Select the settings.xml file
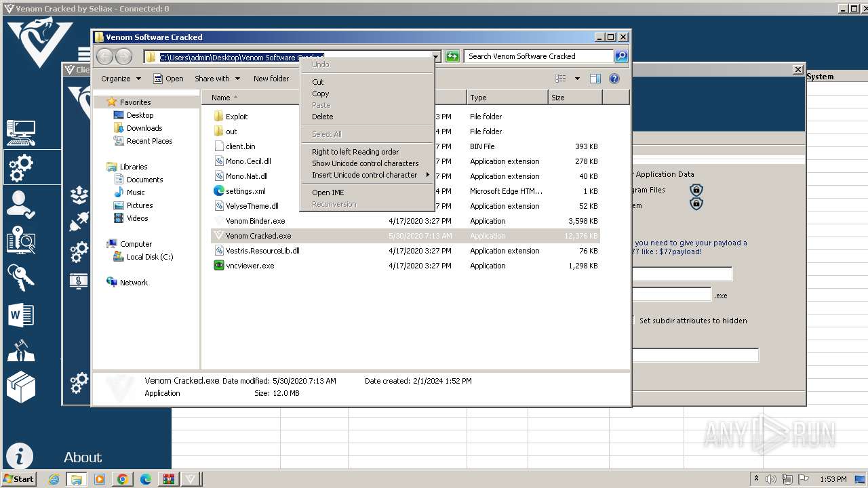 pos(245,191)
